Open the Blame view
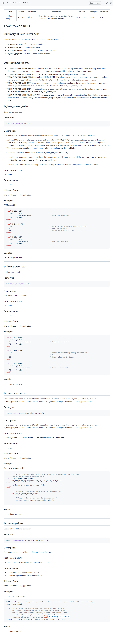 pyautogui.click(x=98, y=3)
